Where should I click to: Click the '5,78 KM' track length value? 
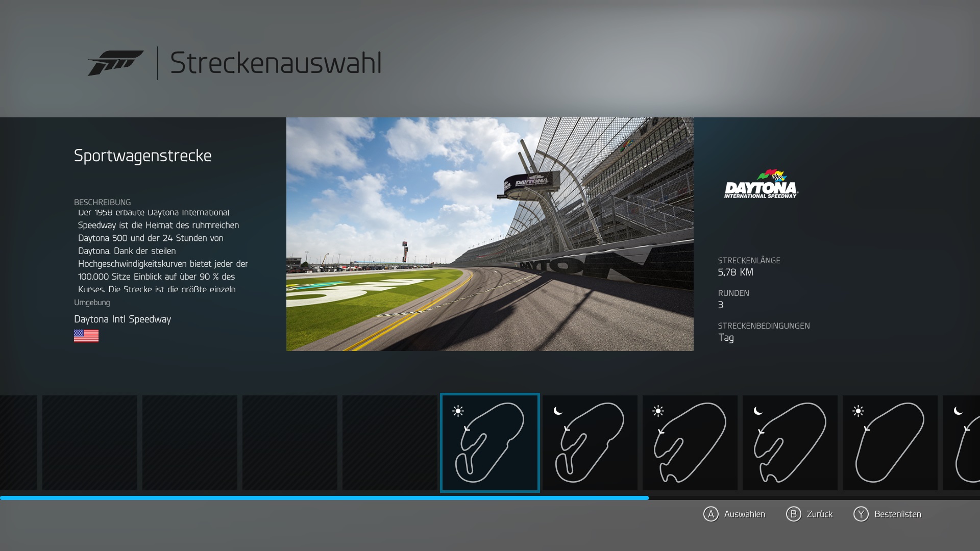(x=736, y=272)
